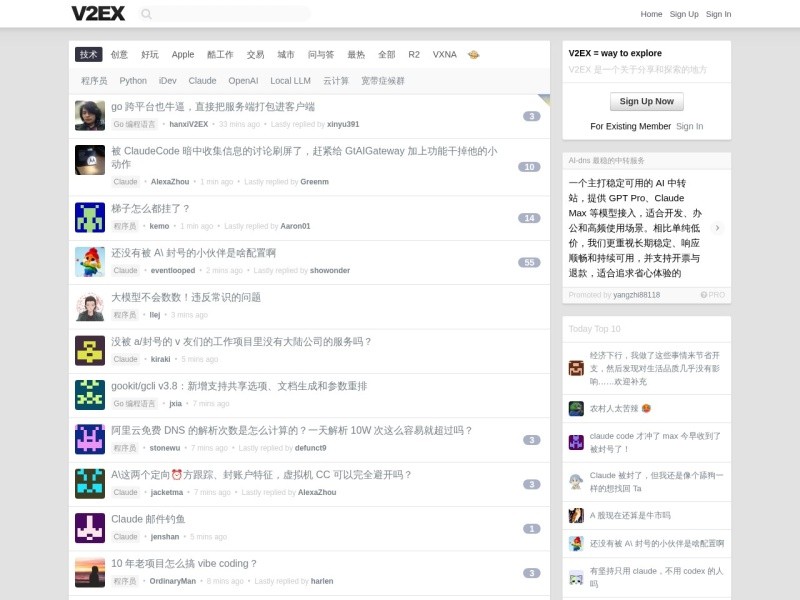Switch to the 酷工作 tab
Screen dimensions: 800x600
click(x=220, y=55)
